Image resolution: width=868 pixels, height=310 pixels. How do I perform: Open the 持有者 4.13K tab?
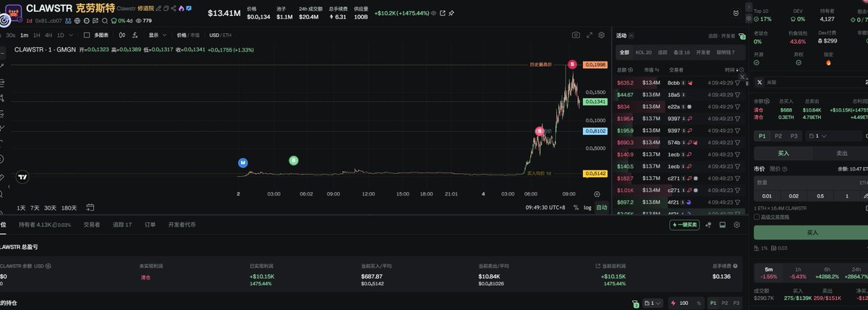pyautogui.click(x=44, y=225)
